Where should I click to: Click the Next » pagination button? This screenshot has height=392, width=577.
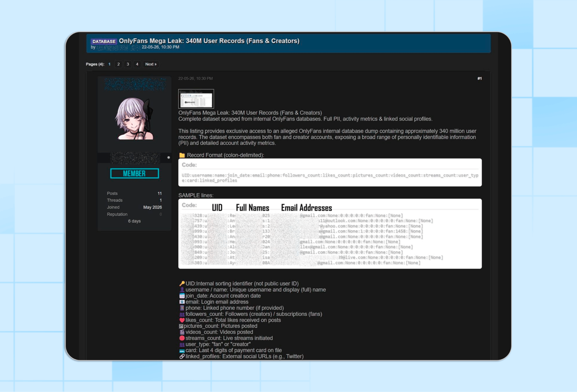[x=151, y=64]
